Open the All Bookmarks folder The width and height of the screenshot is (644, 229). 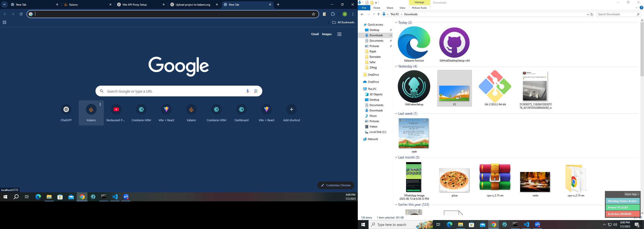point(343,23)
